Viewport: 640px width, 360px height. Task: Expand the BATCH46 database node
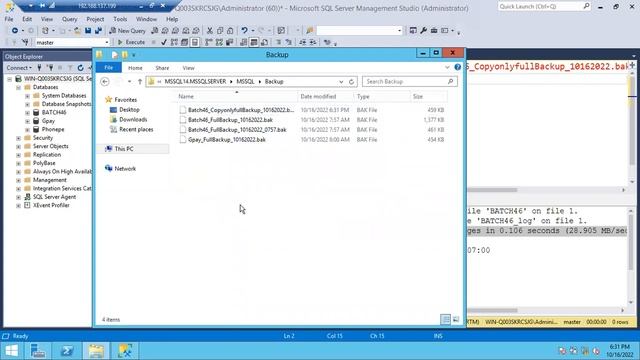(x=27, y=113)
